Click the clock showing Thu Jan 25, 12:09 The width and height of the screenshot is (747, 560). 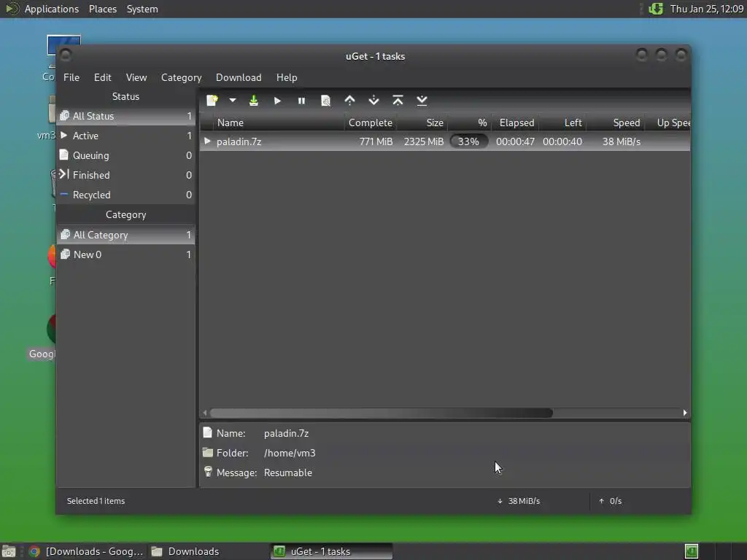coord(706,9)
